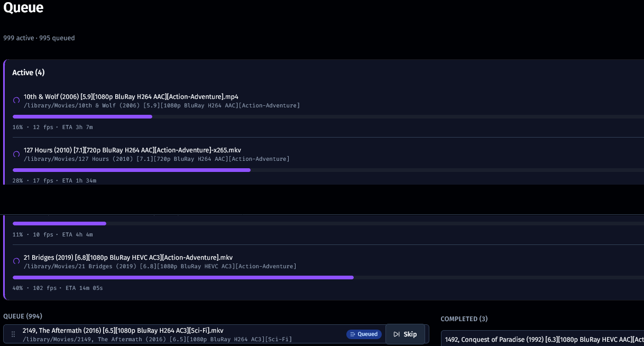Click the 127 Hours progress bar
The image size is (644, 346).
pos(328,170)
